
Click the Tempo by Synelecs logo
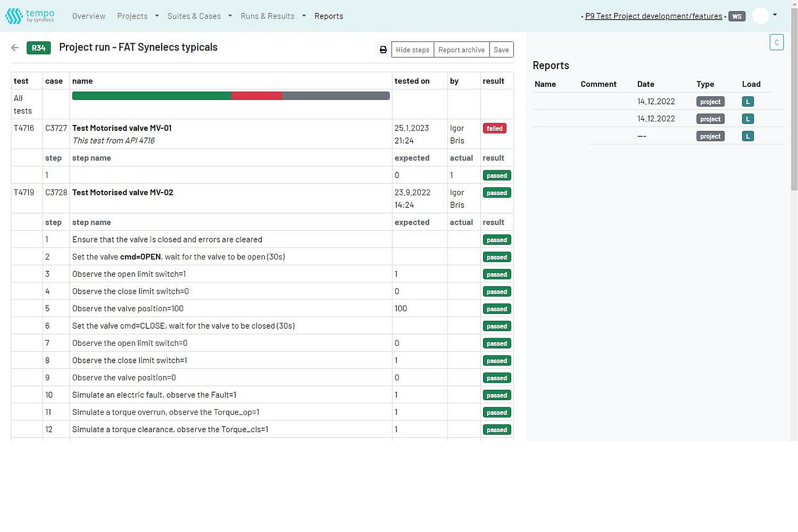[30, 16]
